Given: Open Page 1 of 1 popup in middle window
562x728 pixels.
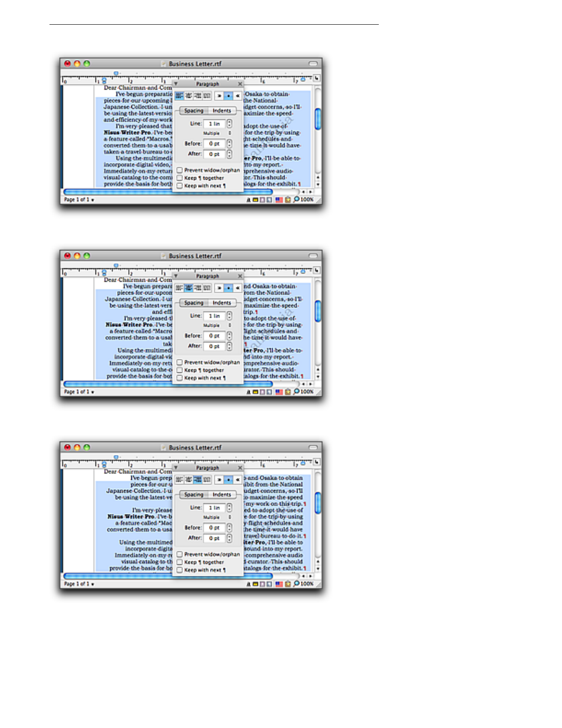Looking at the screenshot, I should coord(79,392).
